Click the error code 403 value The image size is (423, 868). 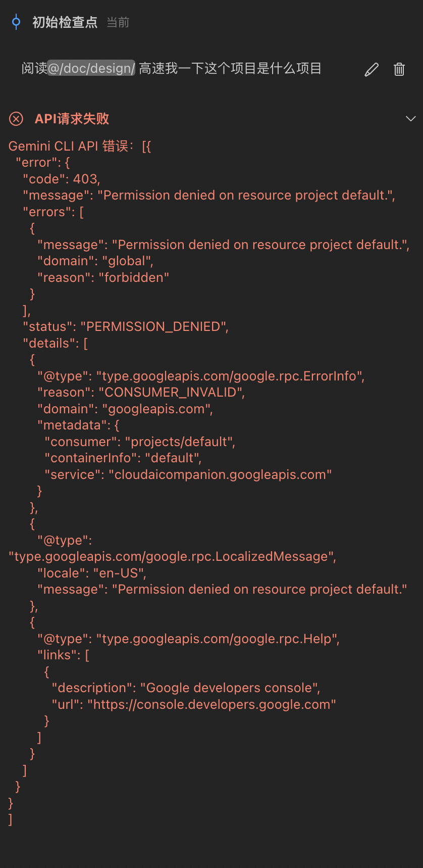[86, 179]
